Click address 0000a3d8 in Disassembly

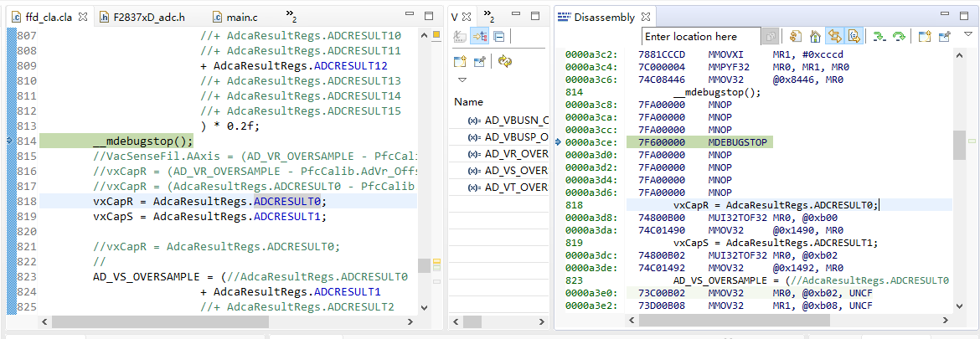point(591,218)
